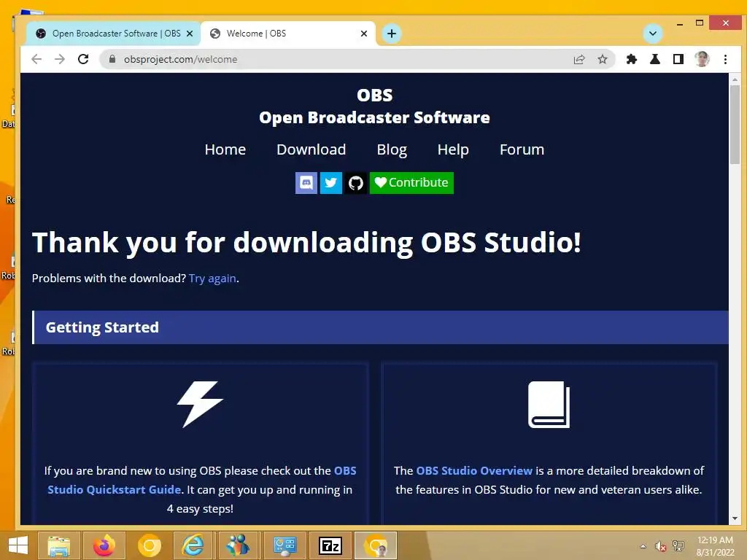Launch Firefox from the taskbar

pyautogui.click(x=104, y=545)
